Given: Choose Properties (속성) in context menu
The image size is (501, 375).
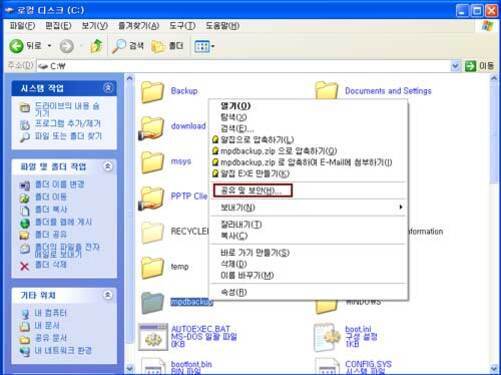Looking at the screenshot, I should point(308,292).
